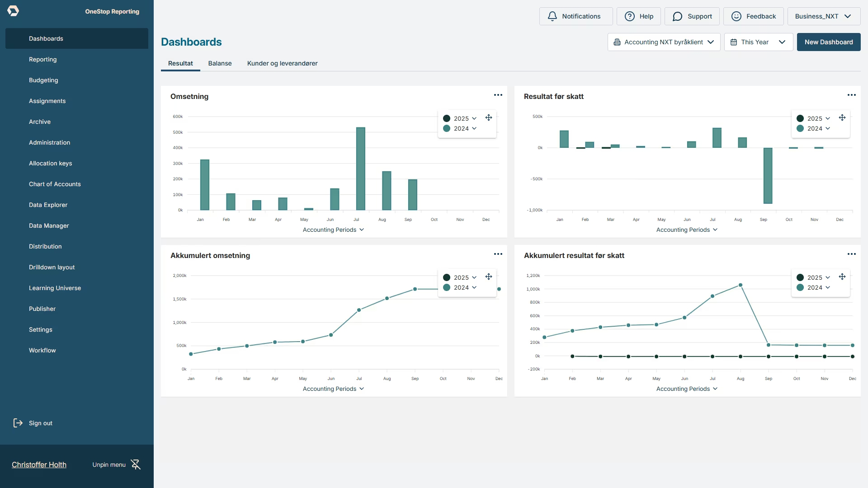Expand the This Year period dropdown
868x488 pixels.
(758, 42)
